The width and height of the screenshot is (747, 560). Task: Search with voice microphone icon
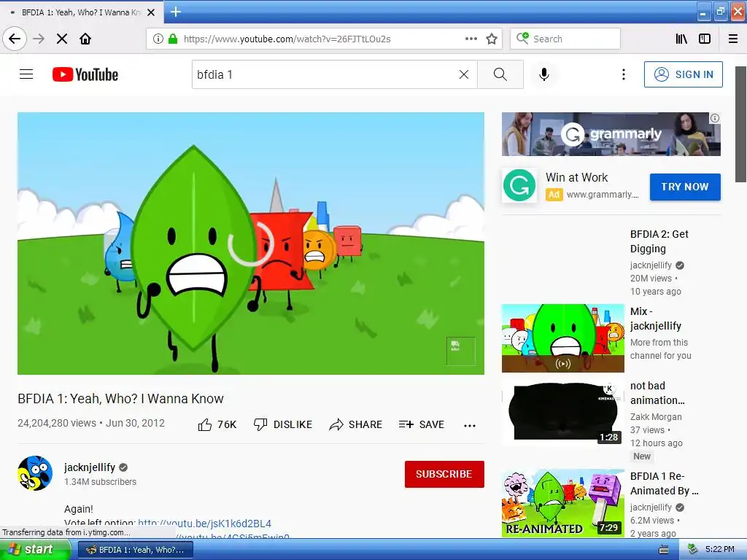pyautogui.click(x=544, y=74)
